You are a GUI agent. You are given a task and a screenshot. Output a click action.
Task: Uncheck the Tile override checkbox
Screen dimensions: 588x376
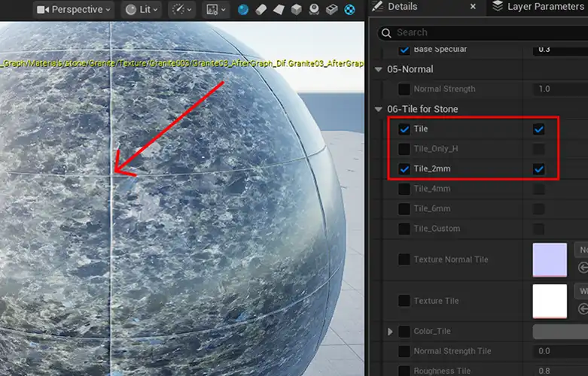click(x=404, y=129)
